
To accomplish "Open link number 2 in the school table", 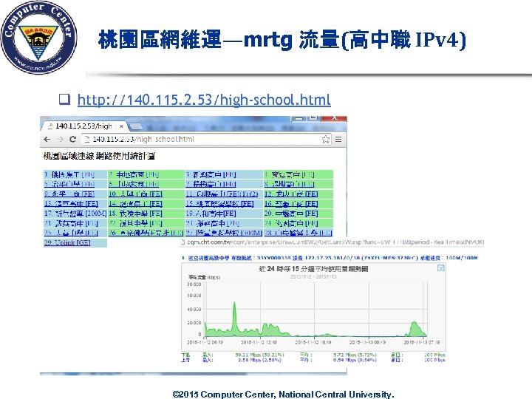I will coord(134,174).
